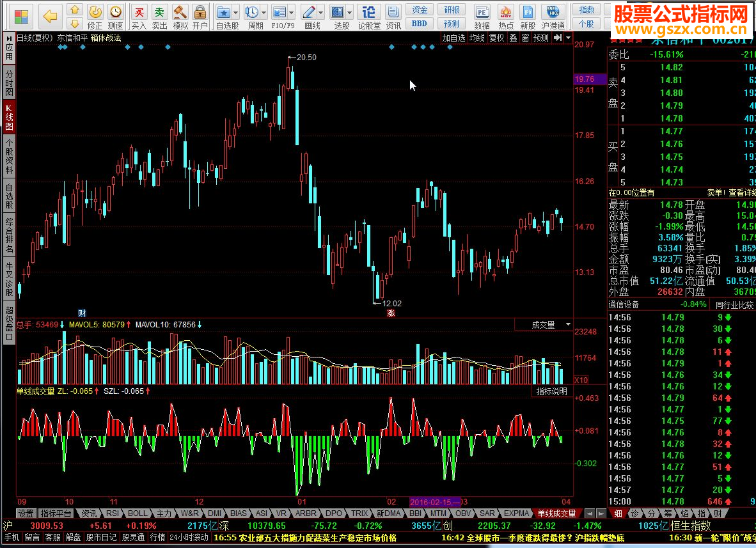The height and width of the screenshot is (548, 756).
Task: Toggle 复权 price adjustment
Action: [496, 38]
